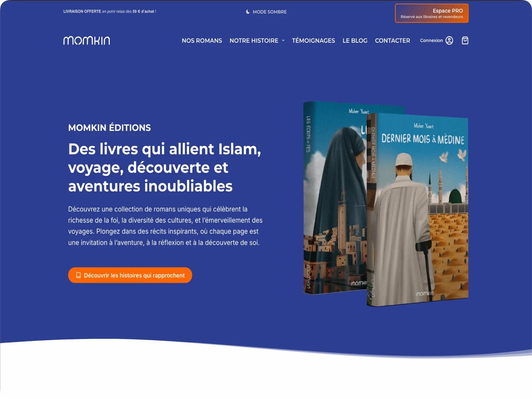Expand NOTRE HISTOIRE dropdown chevron
This screenshot has height=399, width=532.
(283, 41)
